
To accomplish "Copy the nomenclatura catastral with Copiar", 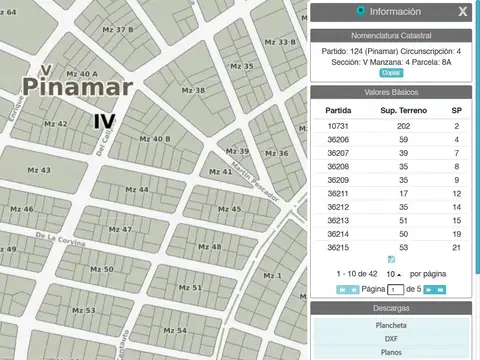I will 391,73.
